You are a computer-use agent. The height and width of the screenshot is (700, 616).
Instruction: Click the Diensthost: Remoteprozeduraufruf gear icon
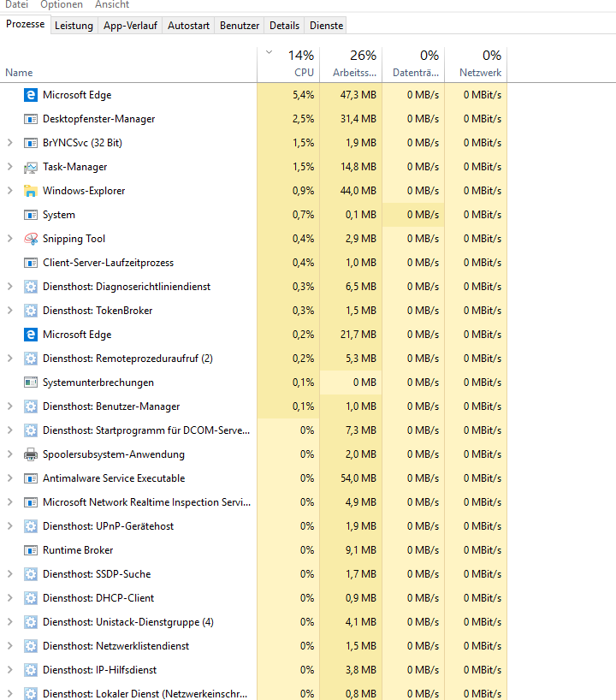click(x=30, y=359)
